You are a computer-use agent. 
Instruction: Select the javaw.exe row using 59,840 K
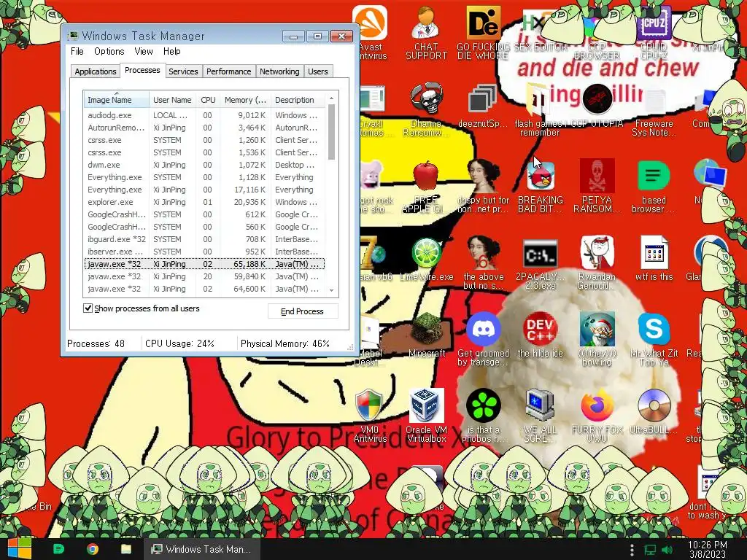tap(204, 276)
